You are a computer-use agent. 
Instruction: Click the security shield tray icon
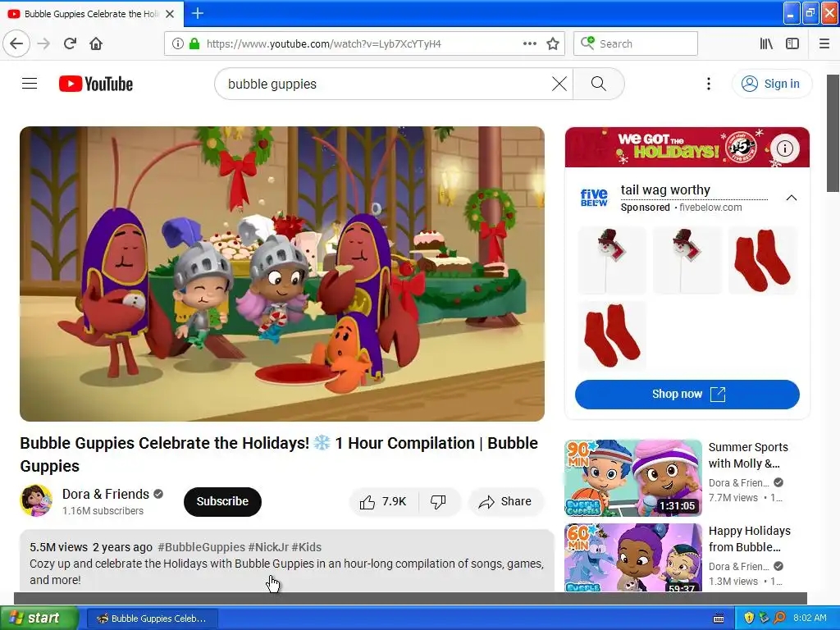coord(749,618)
